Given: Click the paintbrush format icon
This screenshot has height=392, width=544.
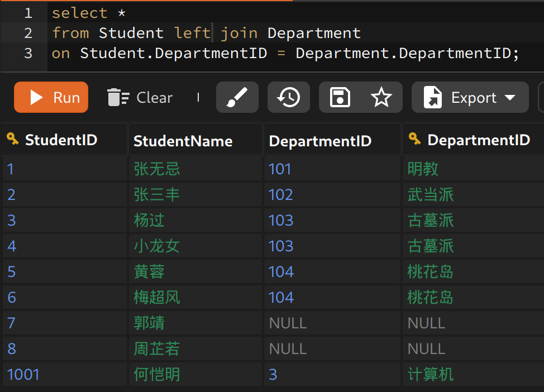Looking at the screenshot, I should pyautogui.click(x=237, y=98).
